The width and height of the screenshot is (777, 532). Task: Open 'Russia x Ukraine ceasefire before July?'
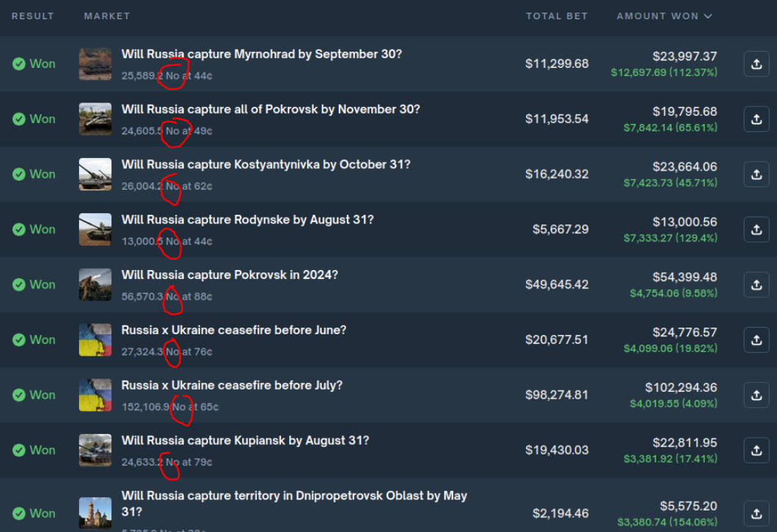coord(232,385)
